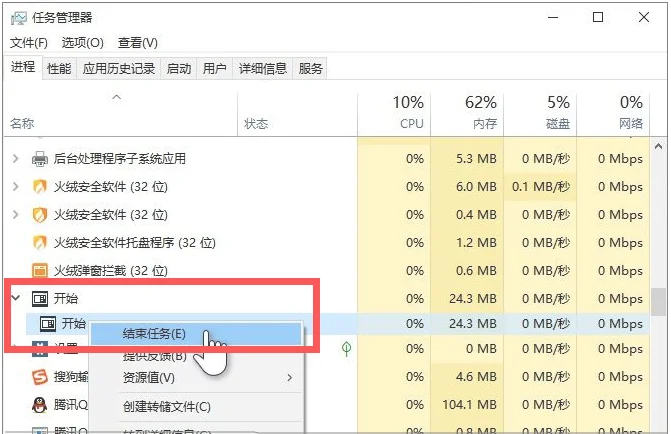Click the Tencent QQ penguin icon
This screenshot has width=671, height=434.
40,404
